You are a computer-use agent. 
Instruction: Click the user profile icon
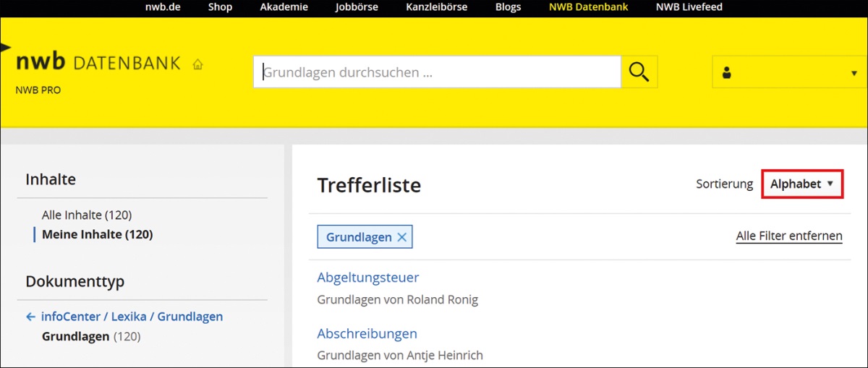[x=727, y=72]
